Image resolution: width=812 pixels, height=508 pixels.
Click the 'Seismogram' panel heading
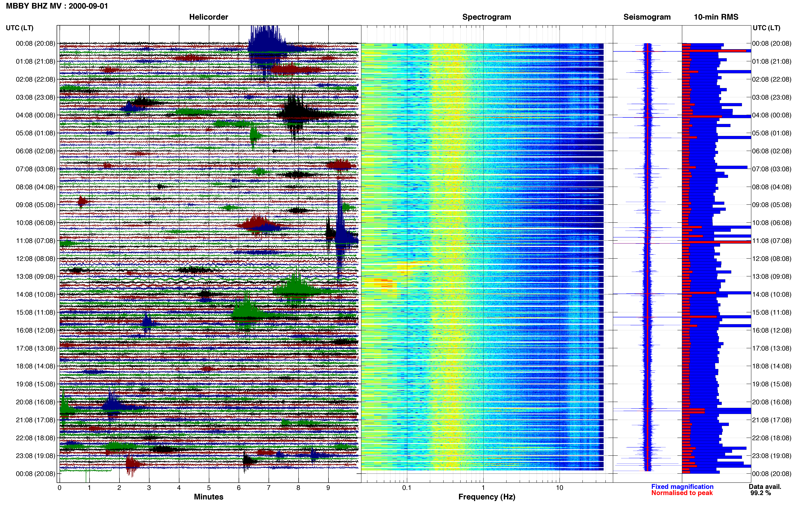tap(647, 17)
